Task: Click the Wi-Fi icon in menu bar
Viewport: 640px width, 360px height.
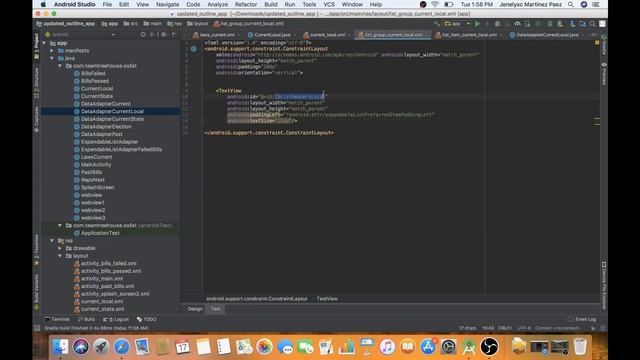Action: 435,4
